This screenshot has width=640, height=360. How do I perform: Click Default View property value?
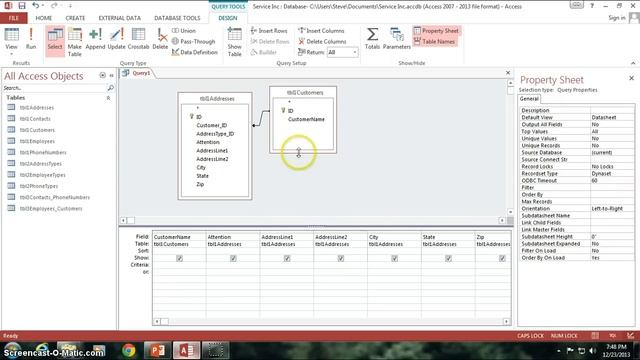612,118
